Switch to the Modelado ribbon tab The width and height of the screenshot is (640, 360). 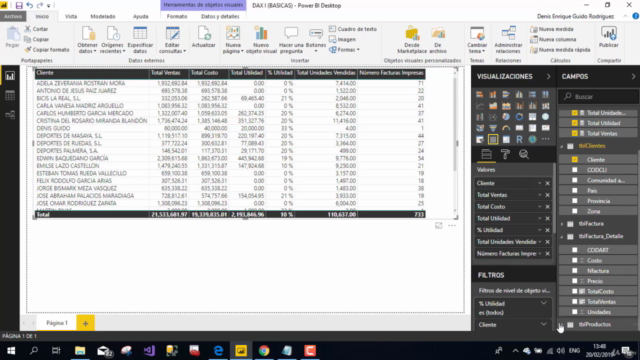103,16
